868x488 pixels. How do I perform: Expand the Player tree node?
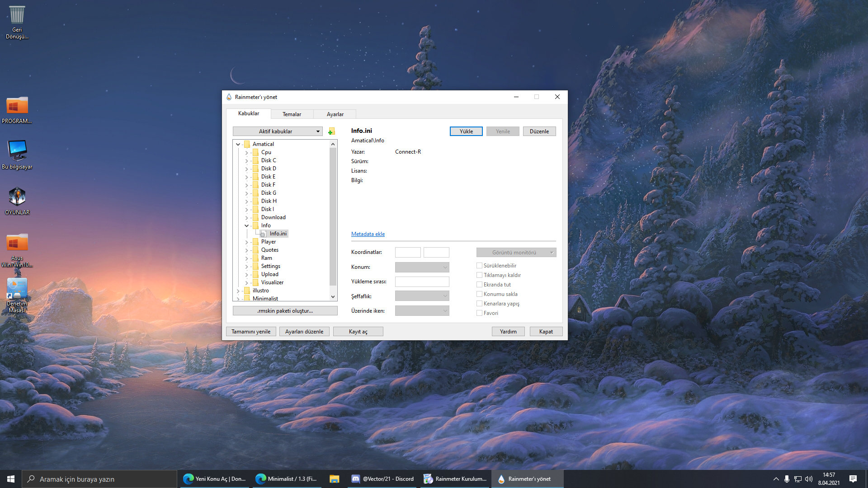[247, 242]
